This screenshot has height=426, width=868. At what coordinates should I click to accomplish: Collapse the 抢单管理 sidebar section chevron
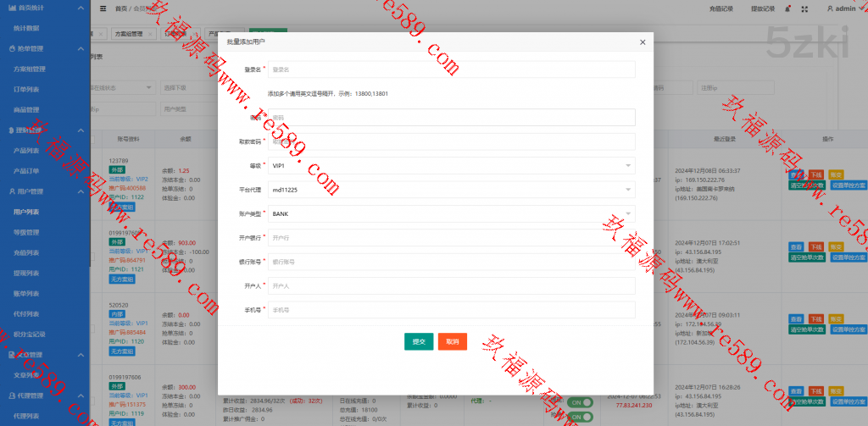coord(81,48)
